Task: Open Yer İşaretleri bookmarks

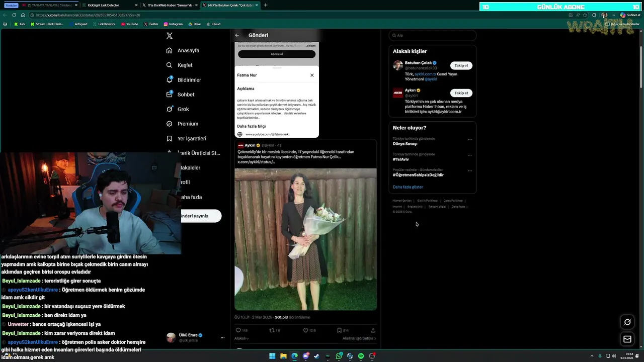Action: (x=186, y=138)
